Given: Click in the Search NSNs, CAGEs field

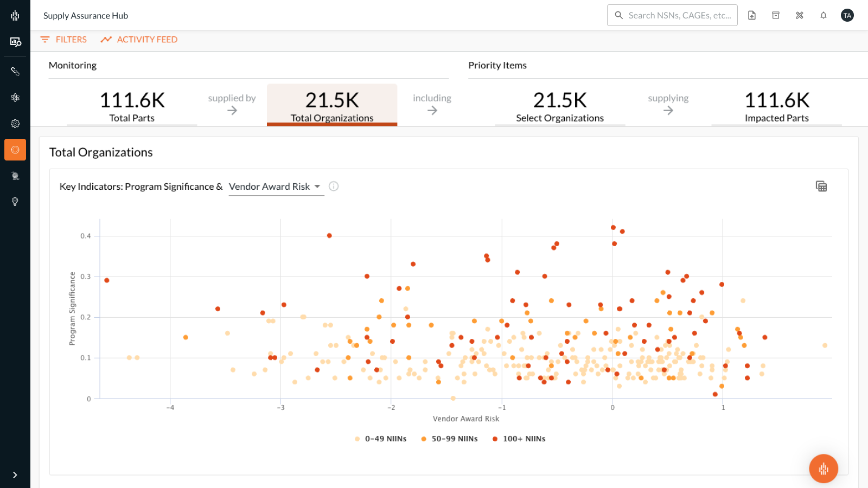Looking at the screenshot, I should pyautogui.click(x=679, y=15).
